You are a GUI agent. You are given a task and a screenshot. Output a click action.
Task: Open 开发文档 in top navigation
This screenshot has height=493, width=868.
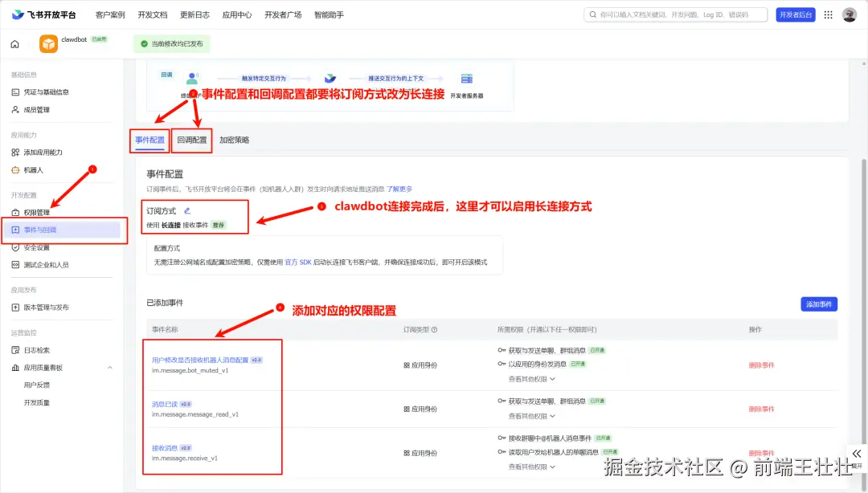click(x=152, y=15)
